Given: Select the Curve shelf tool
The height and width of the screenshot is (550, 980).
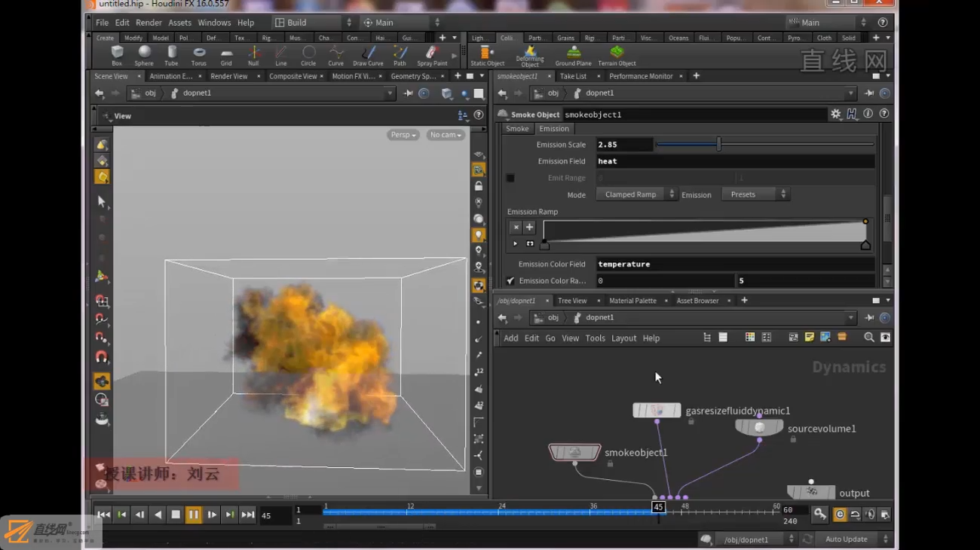Looking at the screenshot, I should pos(336,55).
